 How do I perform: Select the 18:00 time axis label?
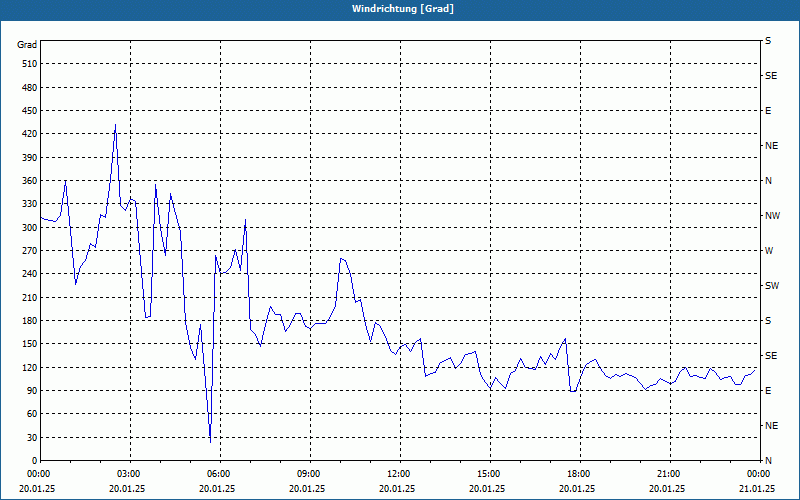(x=580, y=474)
